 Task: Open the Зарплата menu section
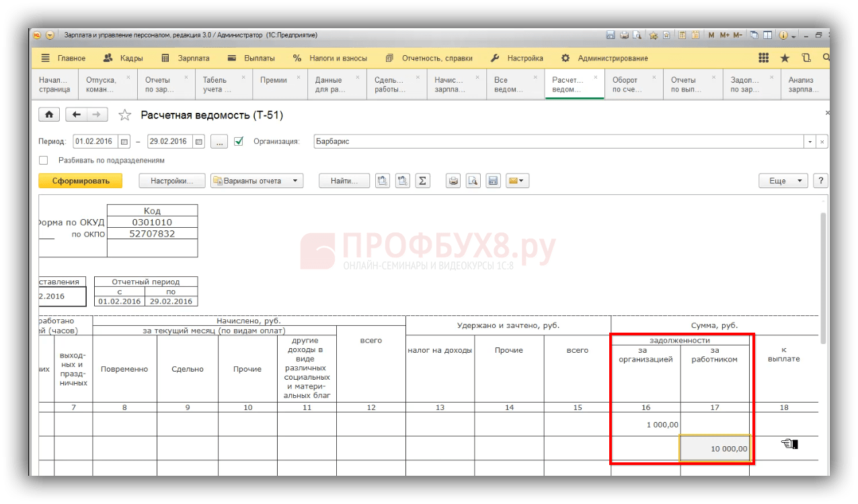point(186,58)
